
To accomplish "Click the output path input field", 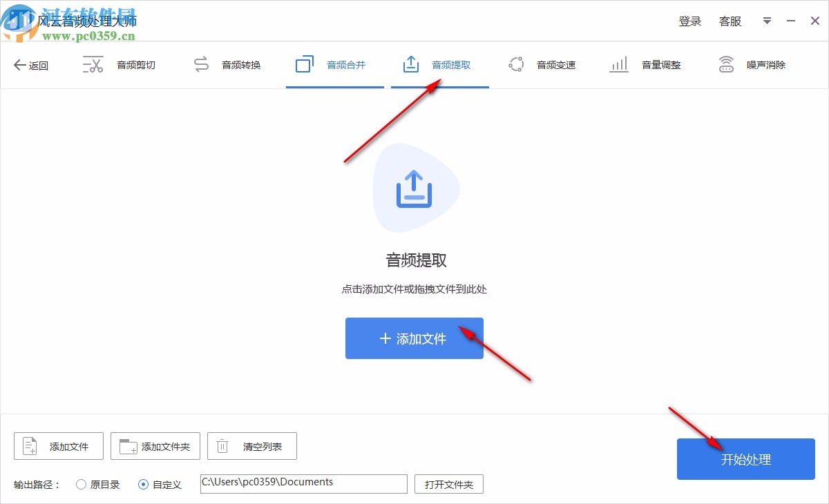I will 303,483.
